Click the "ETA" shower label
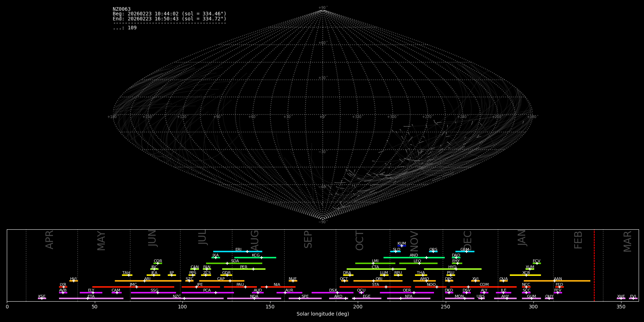 [x=91, y=297]
